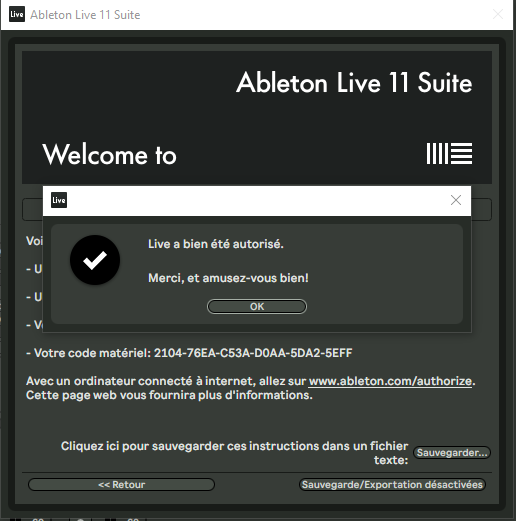Image resolution: width=516 pixels, height=521 pixels.
Task: Confirm authorization with the OK button
Action: click(257, 306)
